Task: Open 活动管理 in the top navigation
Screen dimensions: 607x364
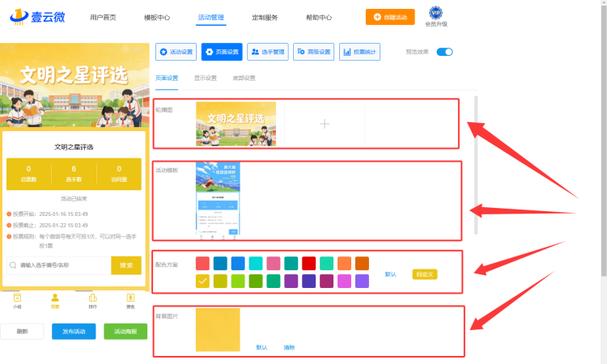Action: [x=211, y=18]
